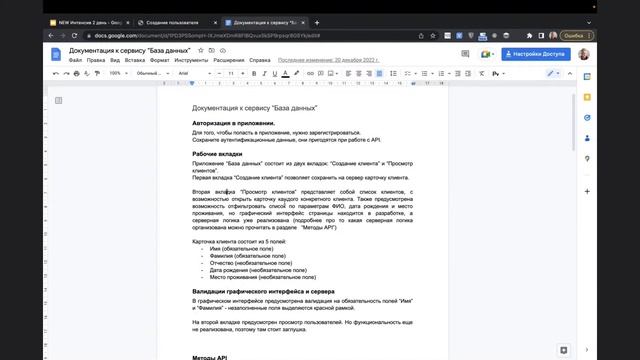The image size is (640, 360).
Task: Collapse the menus with chevron
Action: pyautogui.click(x=570, y=73)
